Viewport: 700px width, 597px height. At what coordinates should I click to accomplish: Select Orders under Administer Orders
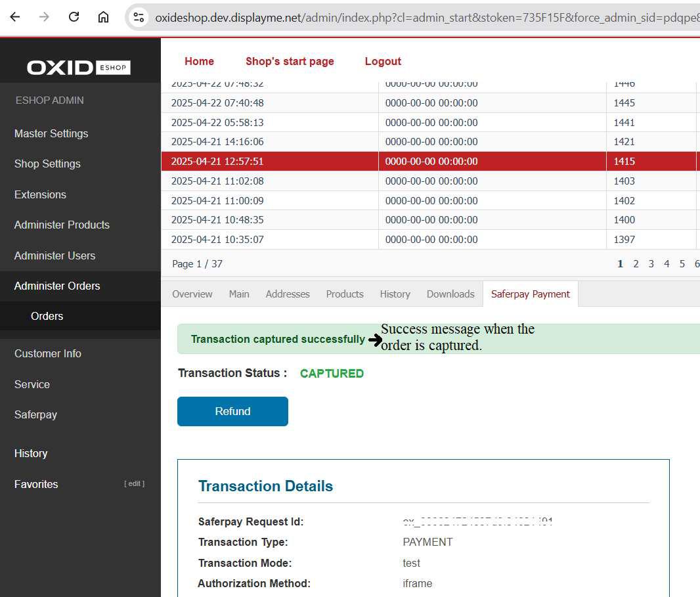coord(47,316)
